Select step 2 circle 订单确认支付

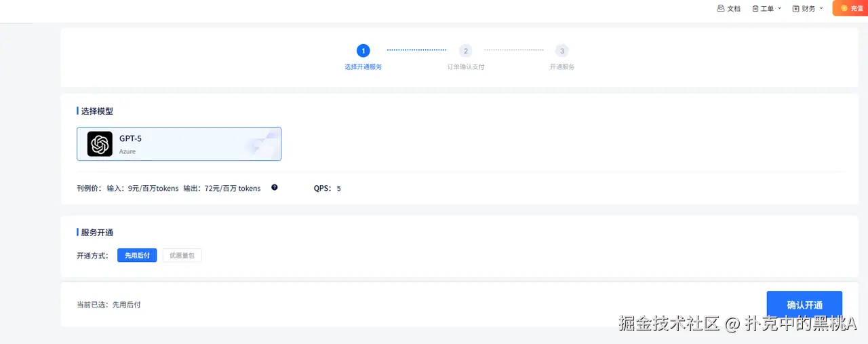click(466, 50)
